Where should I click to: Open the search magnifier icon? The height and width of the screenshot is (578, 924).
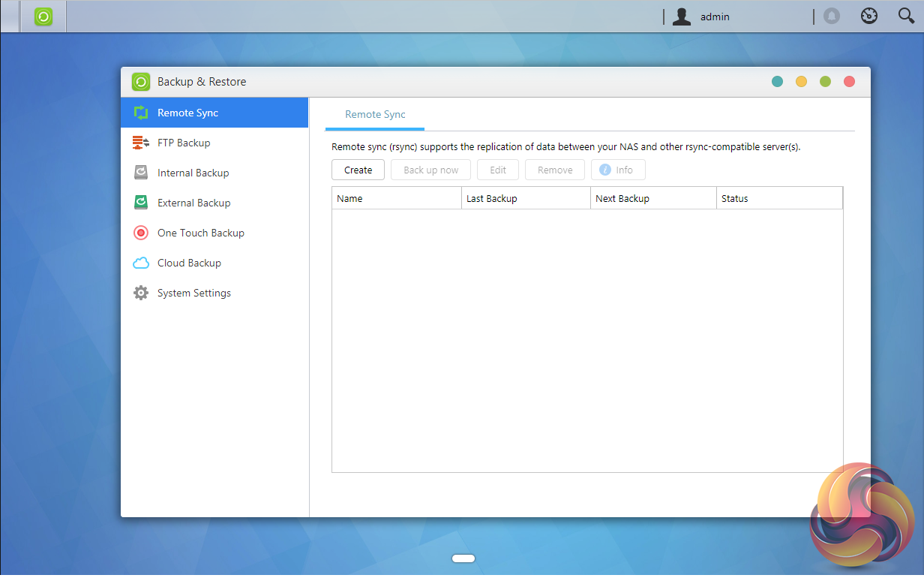(x=906, y=16)
